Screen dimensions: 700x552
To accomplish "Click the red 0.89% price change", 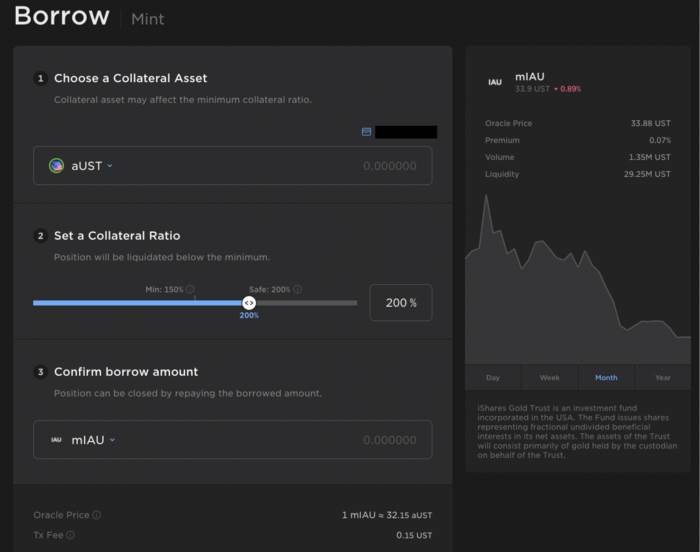I will (567, 89).
